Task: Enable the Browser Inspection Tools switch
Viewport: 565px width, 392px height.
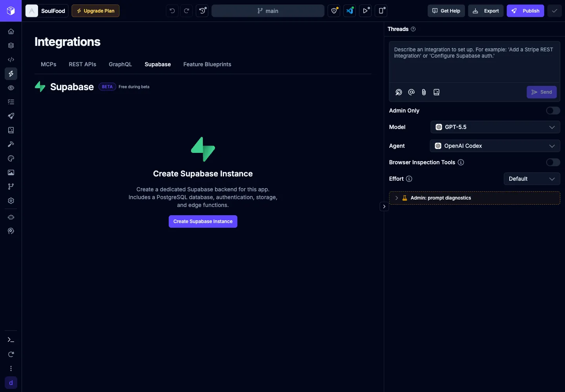Action: pyautogui.click(x=553, y=162)
